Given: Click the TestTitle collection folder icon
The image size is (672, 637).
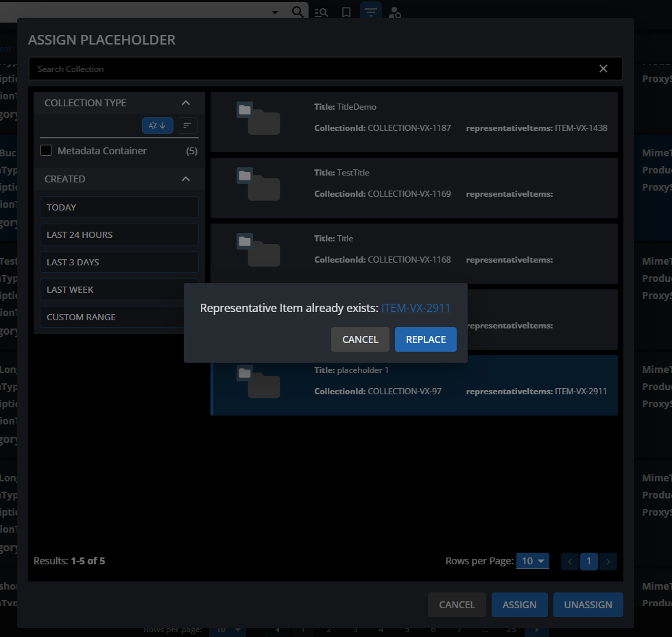Looking at the screenshot, I should coord(259,184).
